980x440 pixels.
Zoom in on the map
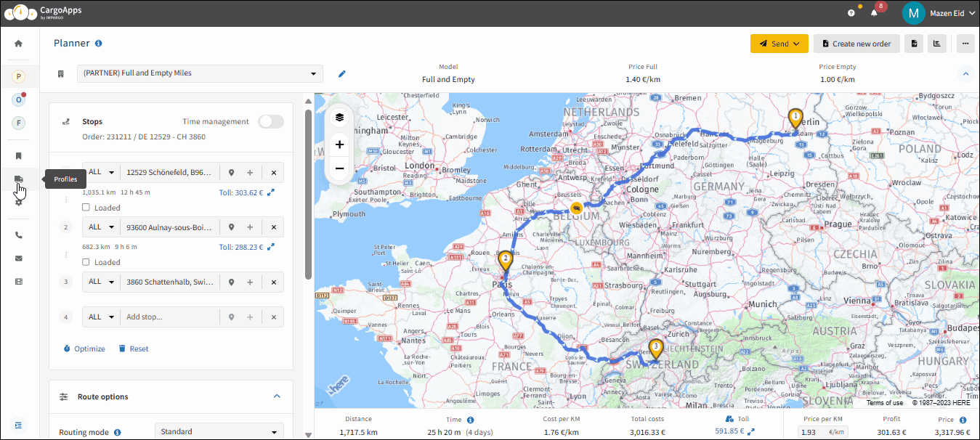point(339,144)
